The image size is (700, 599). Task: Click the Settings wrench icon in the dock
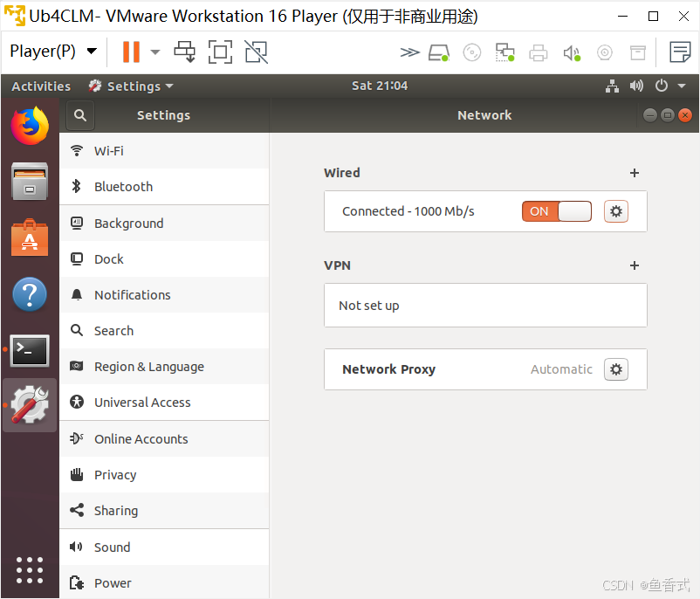point(30,404)
